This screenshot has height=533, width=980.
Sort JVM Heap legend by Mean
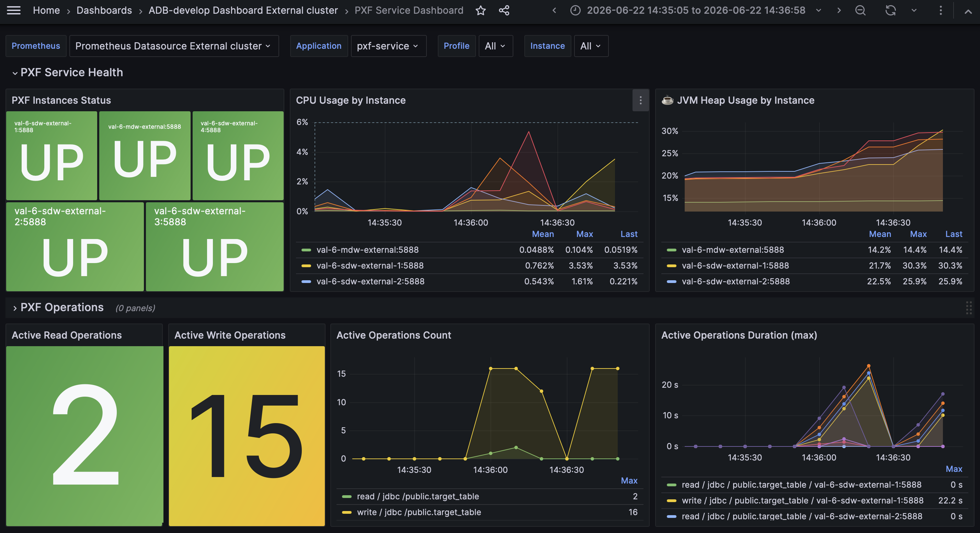click(880, 234)
